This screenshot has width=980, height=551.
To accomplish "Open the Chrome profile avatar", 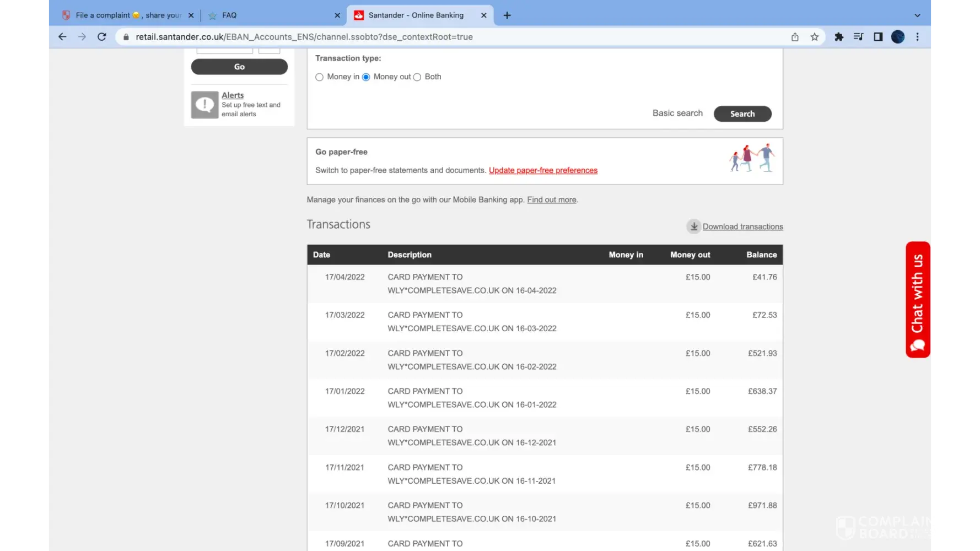I will [x=898, y=37].
